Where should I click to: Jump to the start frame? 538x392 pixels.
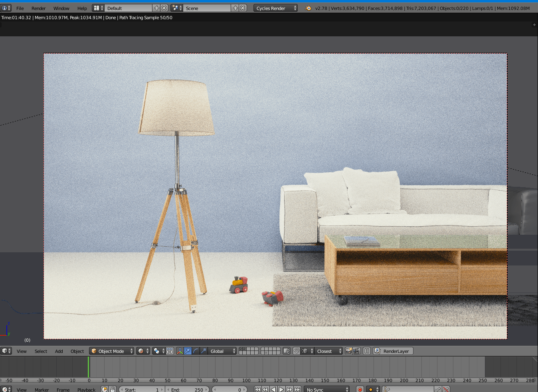[x=257, y=390]
